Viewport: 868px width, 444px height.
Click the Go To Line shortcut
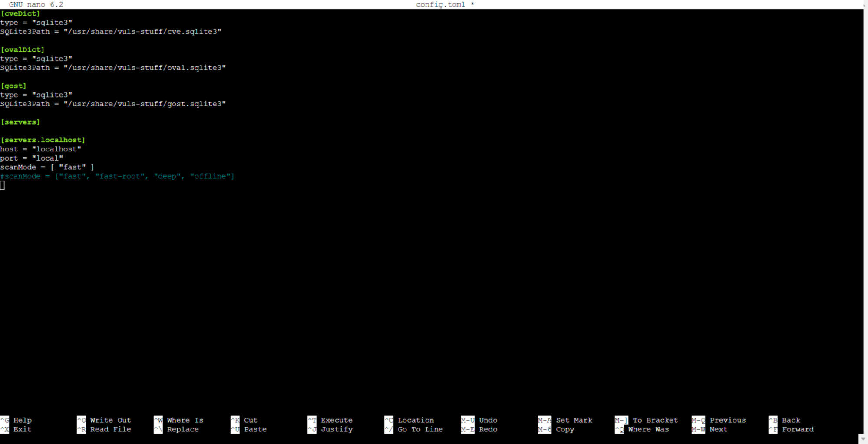(420, 429)
